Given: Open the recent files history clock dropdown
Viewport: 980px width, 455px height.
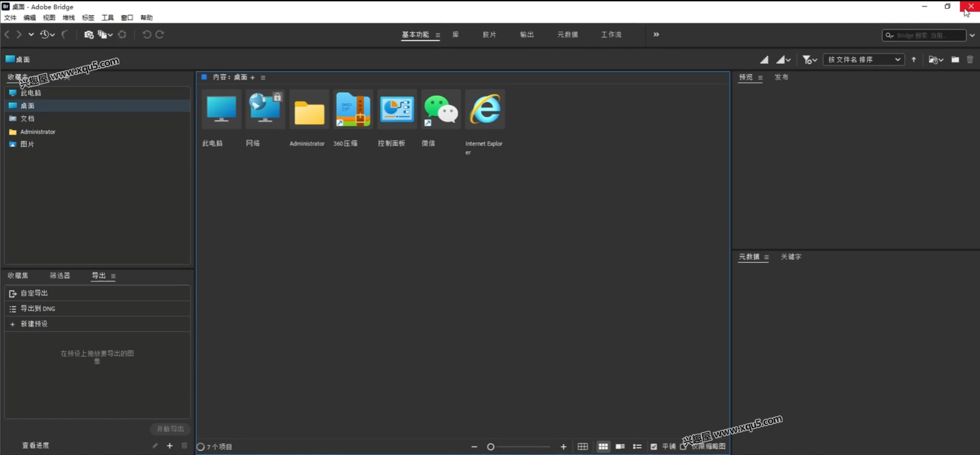Looking at the screenshot, I should tap(47, 34).
